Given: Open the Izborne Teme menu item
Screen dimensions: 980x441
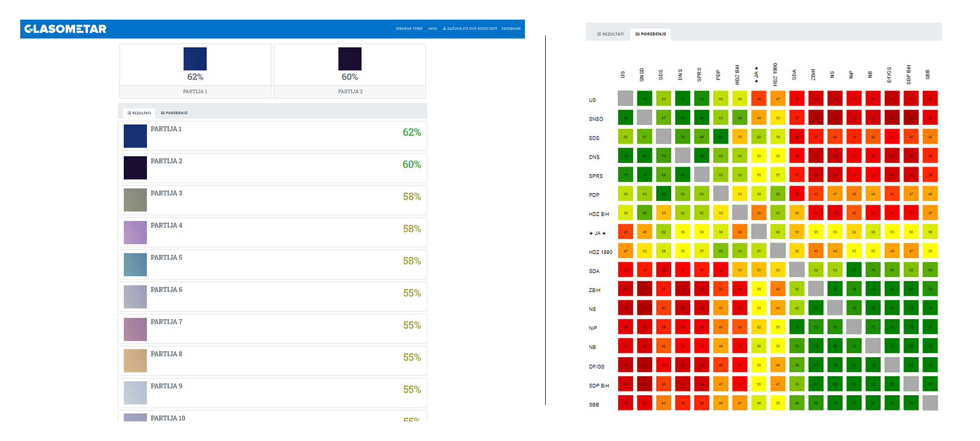Looking at the screenshot, I should coord(409,29).
